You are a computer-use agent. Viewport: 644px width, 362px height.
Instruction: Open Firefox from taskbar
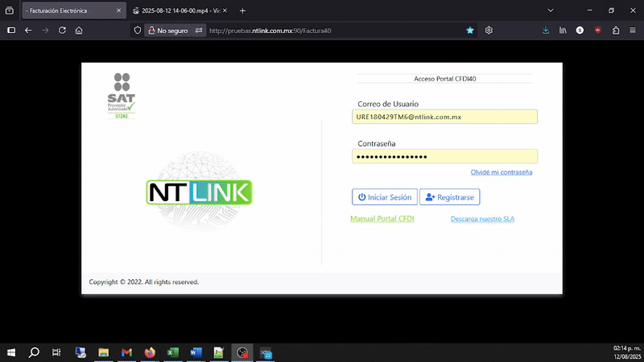(150, 352)
